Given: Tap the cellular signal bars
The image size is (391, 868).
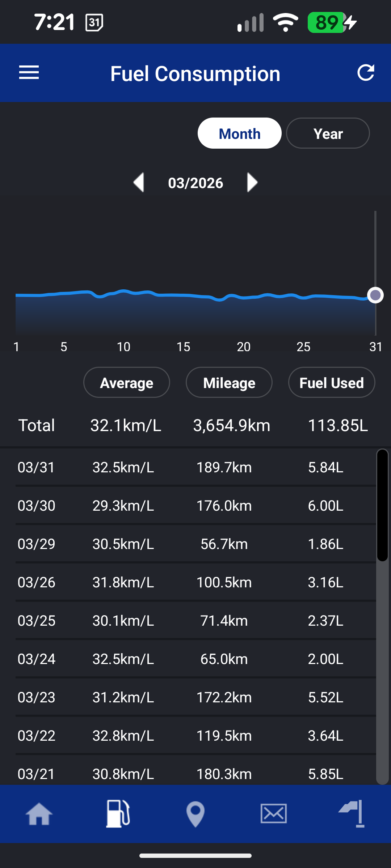Looking at the screenshot, I should (x=251, y=22).
